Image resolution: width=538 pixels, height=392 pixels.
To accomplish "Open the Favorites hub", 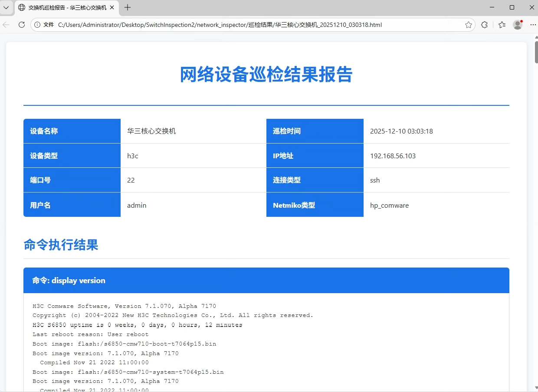I will tap(502, 25).
